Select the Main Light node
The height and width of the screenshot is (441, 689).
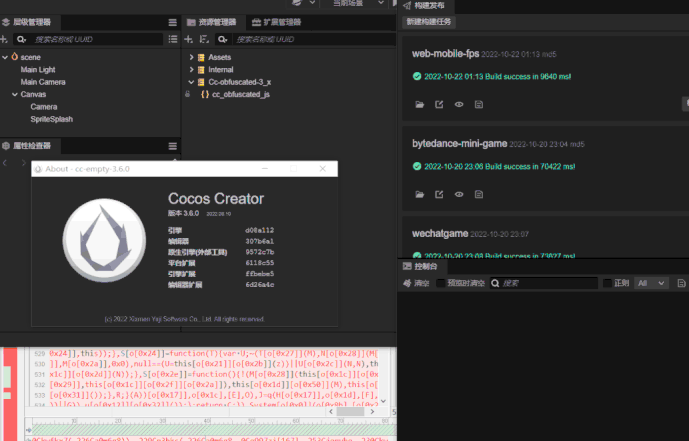[38, 69]
